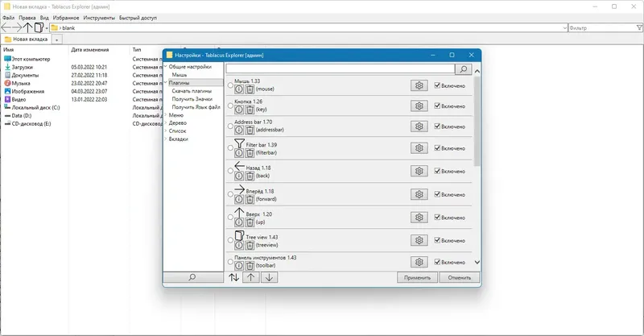Click the plugin list scroll down arrow
Image resolution: width=644 pixels, height=336 pixels.
pos(477,262)
